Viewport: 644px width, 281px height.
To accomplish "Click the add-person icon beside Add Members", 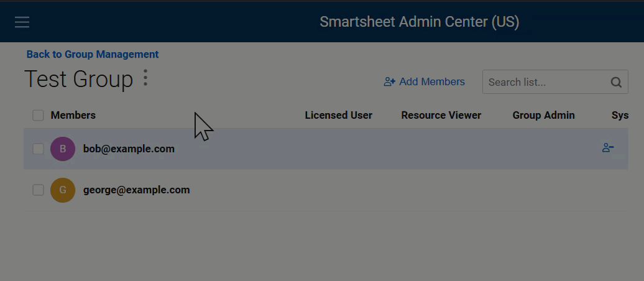I will coord(389,82).
